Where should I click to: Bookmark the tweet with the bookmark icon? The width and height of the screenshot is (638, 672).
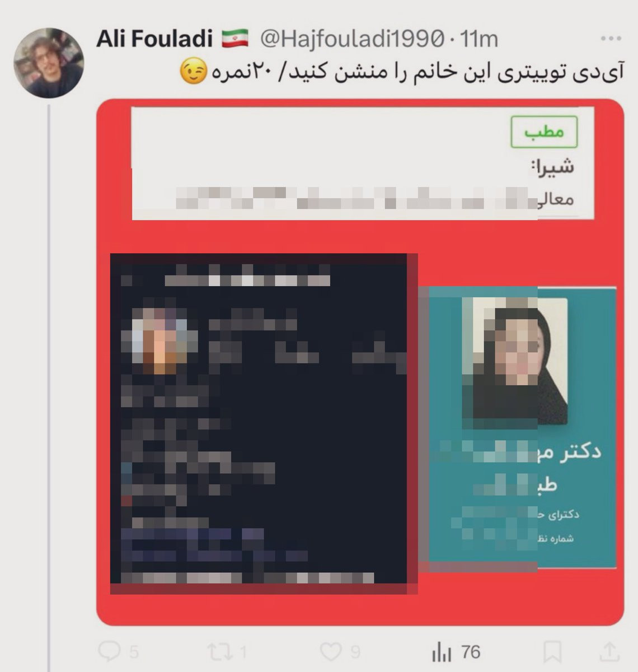click(552, 651)
